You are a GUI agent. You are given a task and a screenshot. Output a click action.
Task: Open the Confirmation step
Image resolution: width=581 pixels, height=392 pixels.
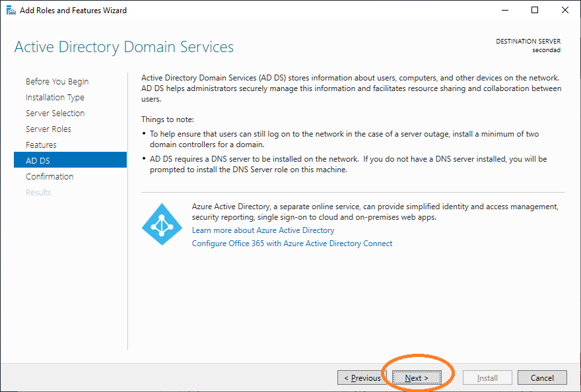tap(50, 177)
